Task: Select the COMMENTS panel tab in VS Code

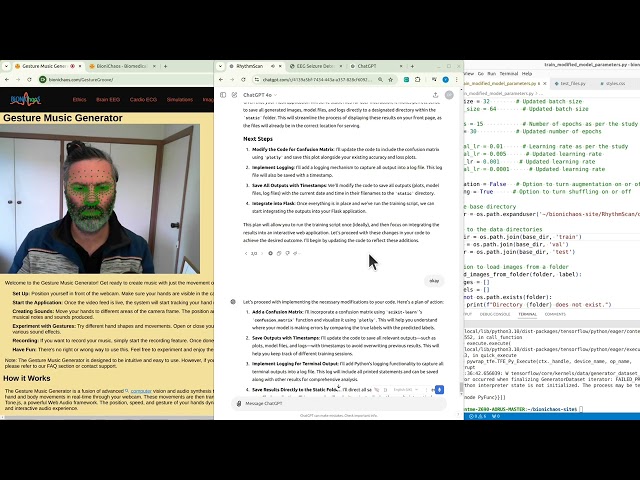Action: point(555,314)
